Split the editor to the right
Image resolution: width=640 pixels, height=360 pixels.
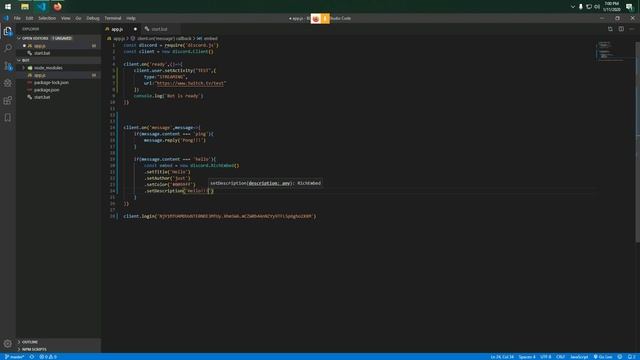[621, 29]
